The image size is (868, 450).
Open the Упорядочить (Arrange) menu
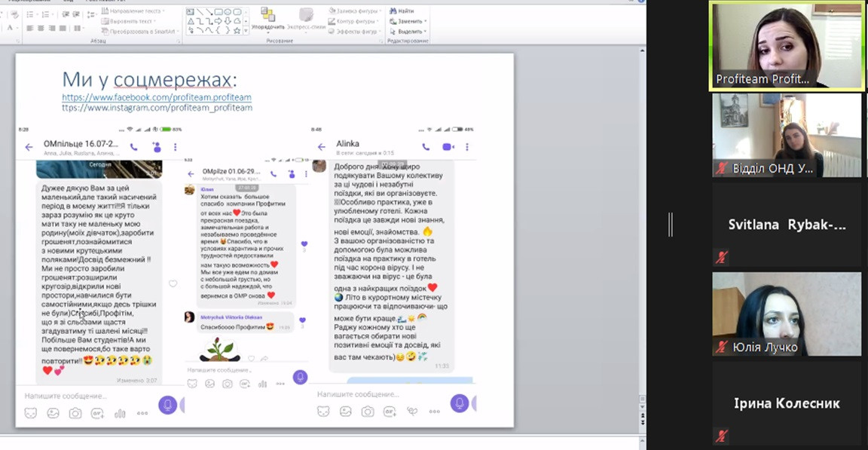268,18
